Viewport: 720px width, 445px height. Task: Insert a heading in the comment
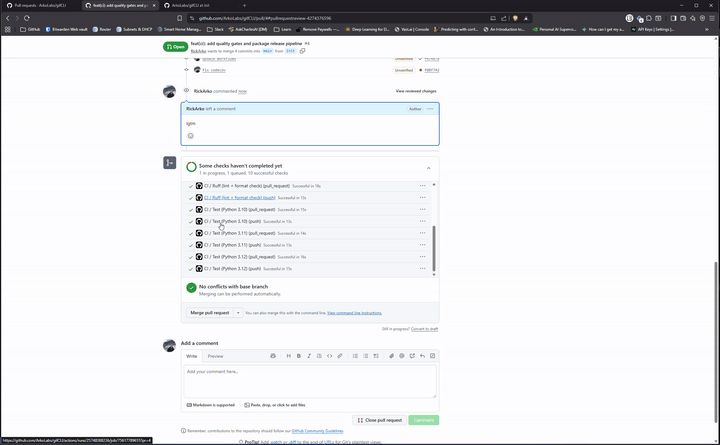288,356
